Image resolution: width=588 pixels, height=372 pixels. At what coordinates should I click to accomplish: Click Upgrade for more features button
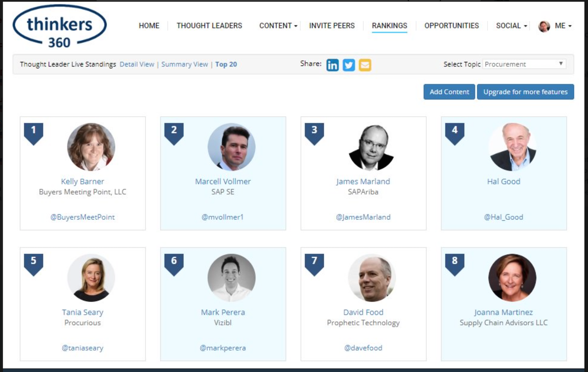pyautogui.click(x=525, y=92)
